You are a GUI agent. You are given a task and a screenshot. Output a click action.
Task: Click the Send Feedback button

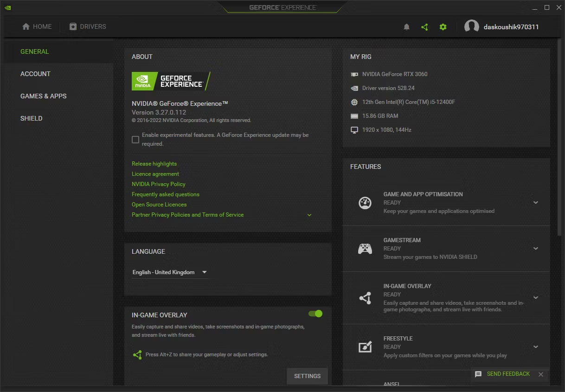click(x=508, y=374)
